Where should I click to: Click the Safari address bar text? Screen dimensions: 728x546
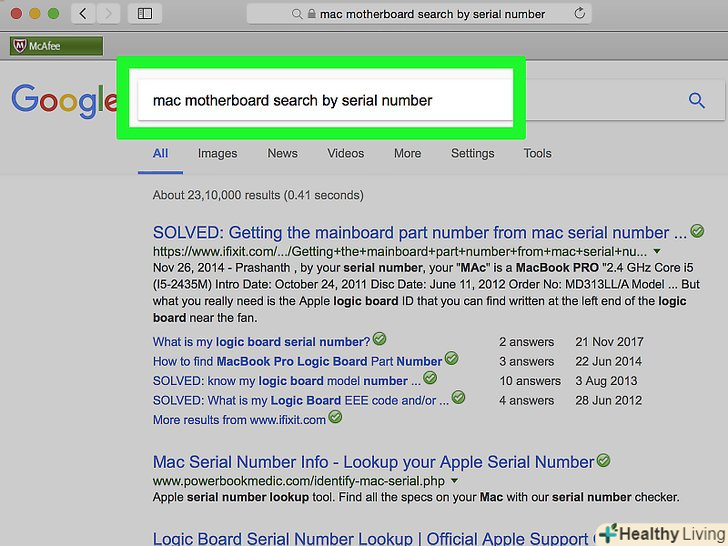pyautogui.click(x=432, y=14)
